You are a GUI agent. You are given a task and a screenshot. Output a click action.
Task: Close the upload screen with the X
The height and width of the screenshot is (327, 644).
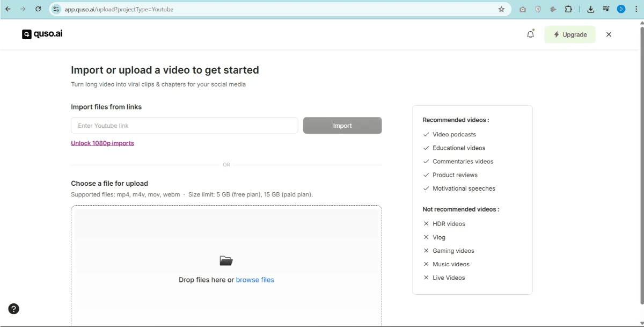[x=609, y=34]
